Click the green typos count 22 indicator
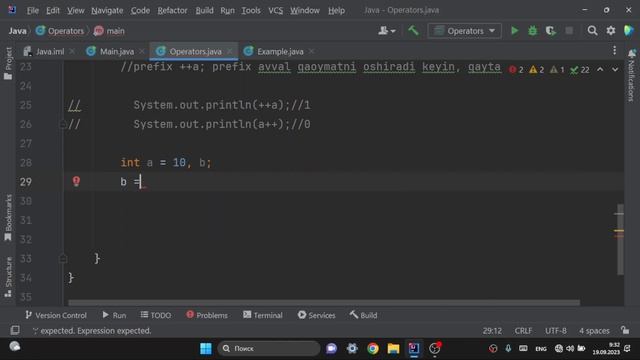This screenshot has height=360, width=640. 580,70
